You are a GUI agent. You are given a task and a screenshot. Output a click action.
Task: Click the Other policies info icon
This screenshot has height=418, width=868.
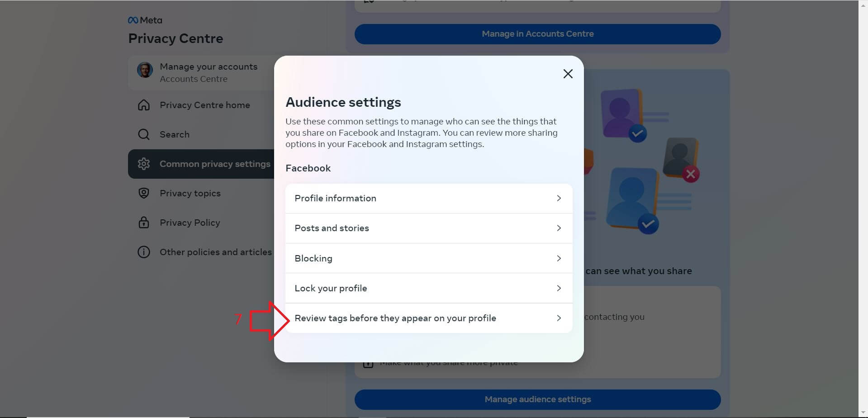coord(144,252)
